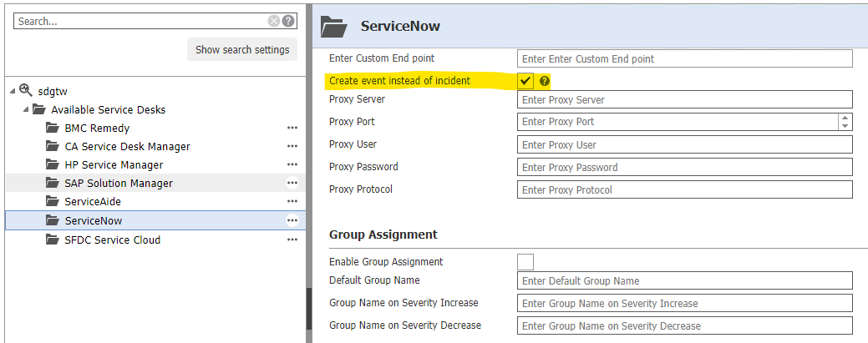The width and height of the screenshot is (868, 343).
Task: Collapse the Available Service Desks folder
Action: 26,110
